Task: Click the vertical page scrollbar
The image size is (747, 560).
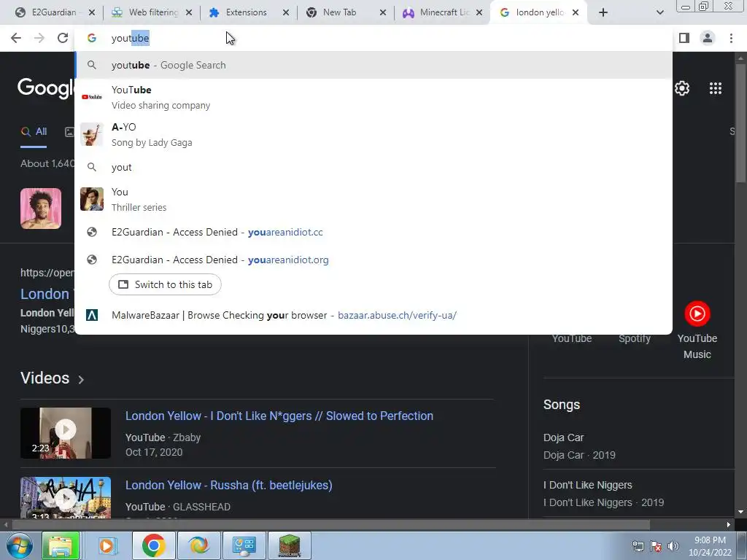Action: (x=740, y=124)
